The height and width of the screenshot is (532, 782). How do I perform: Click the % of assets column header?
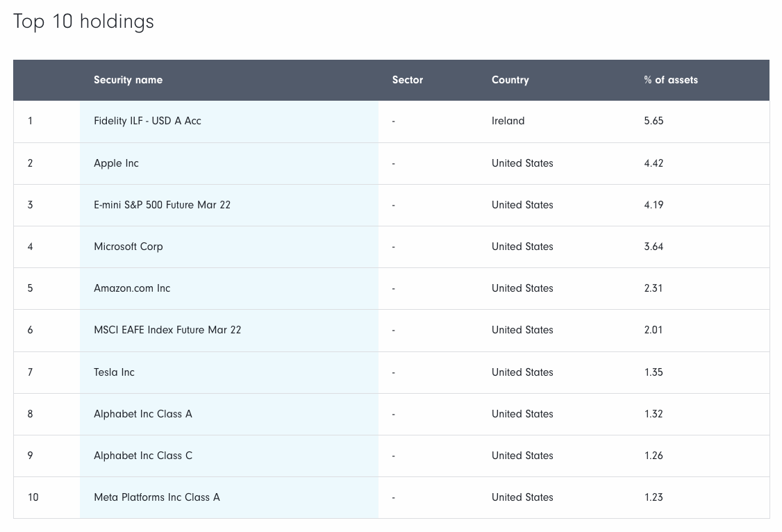point(670,80)
